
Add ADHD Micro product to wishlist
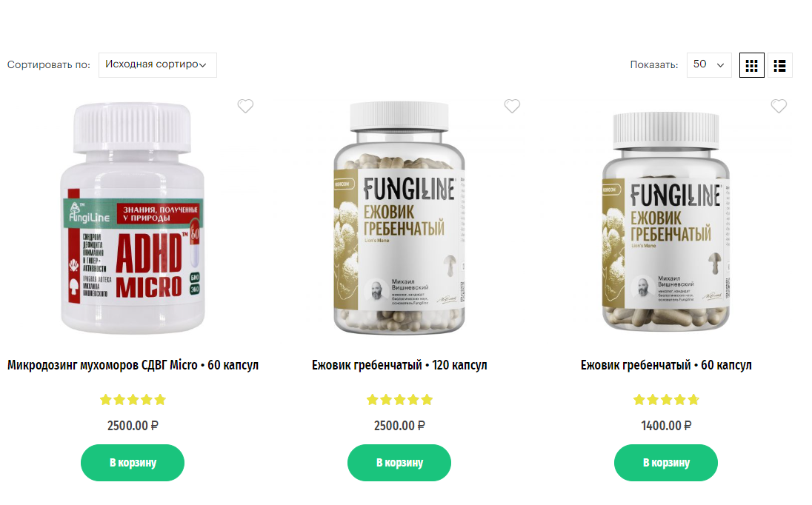point(245,106)
